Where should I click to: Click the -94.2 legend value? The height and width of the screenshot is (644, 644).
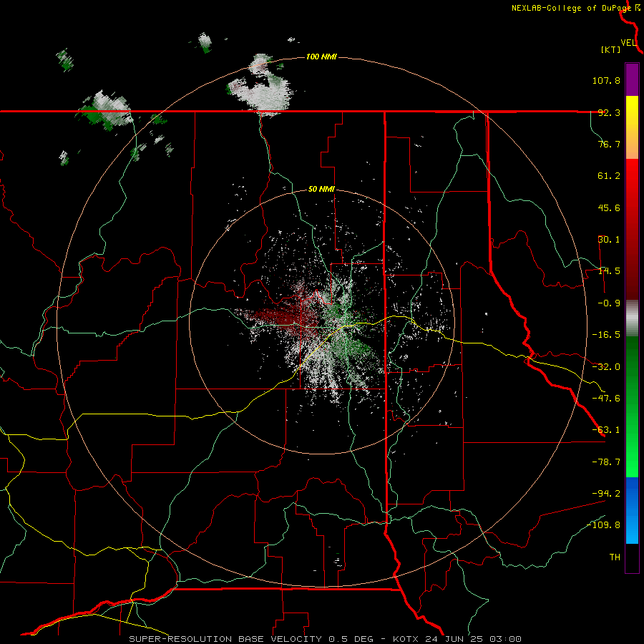pyautogui.click(x=606, y=493)
